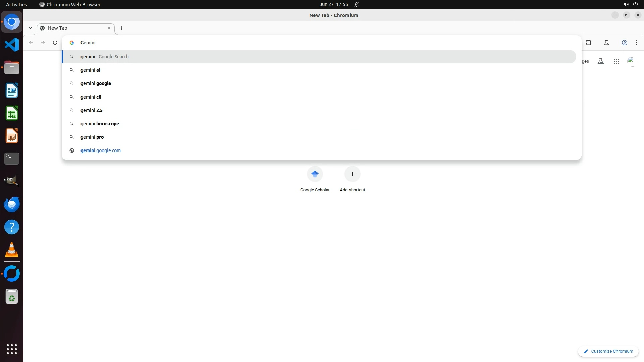
Task: Open the system volume indicator
Action: pos(626,4)
